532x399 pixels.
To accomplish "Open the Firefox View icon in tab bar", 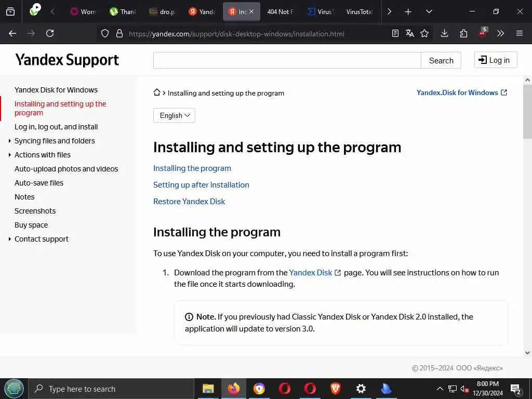I will click(10, 11).
